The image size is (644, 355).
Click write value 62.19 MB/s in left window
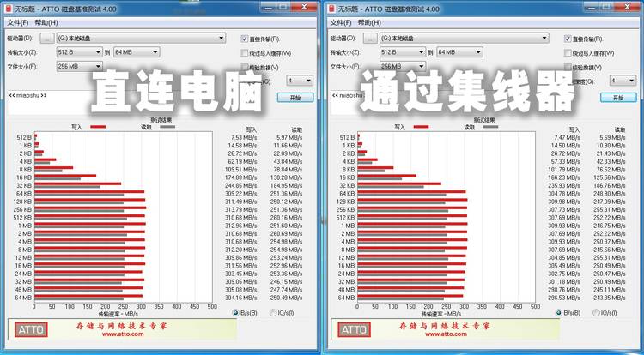tap(242, 161)
